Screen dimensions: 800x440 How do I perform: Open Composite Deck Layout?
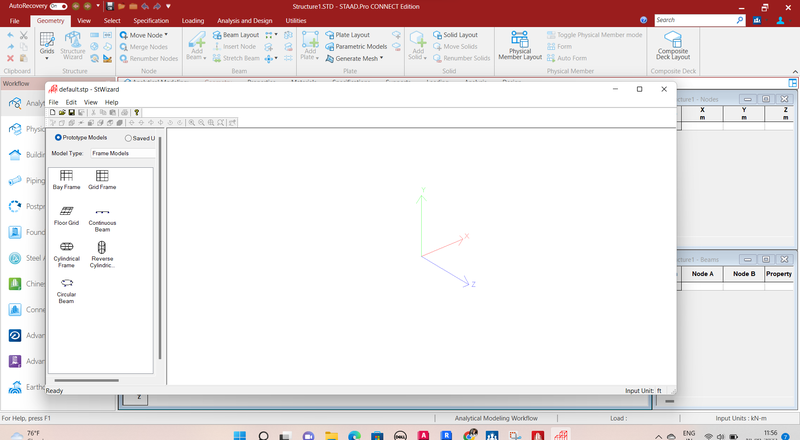tap(673, 45)
